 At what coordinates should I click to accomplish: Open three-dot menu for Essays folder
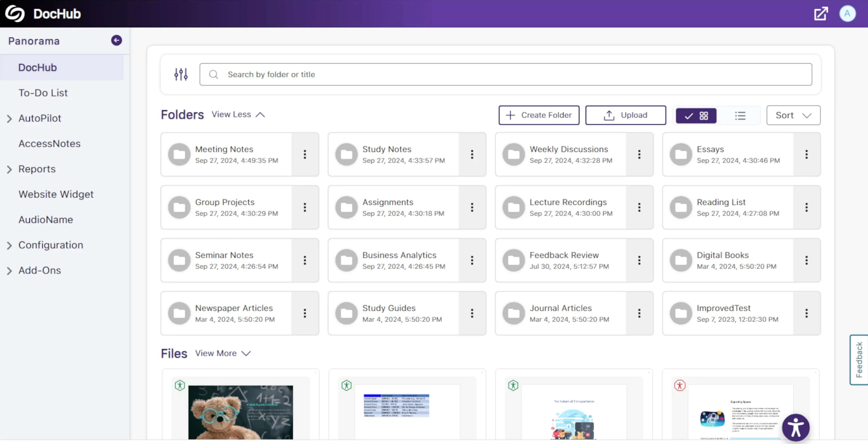tap(806, 154)
